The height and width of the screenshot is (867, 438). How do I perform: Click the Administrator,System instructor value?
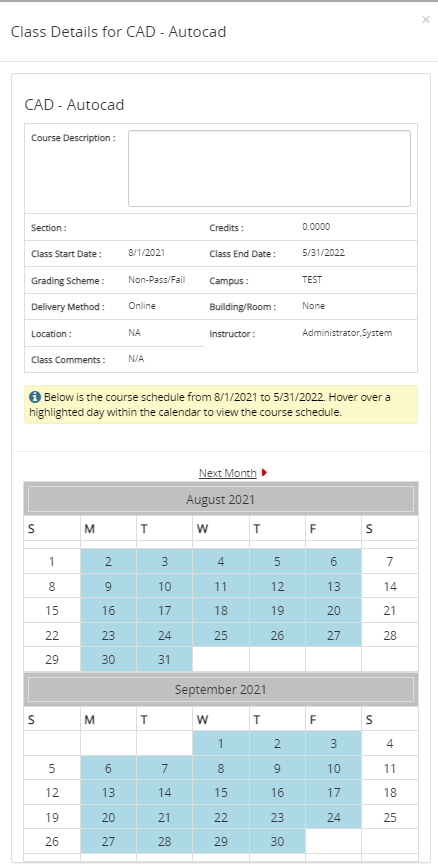coord(347,333)
